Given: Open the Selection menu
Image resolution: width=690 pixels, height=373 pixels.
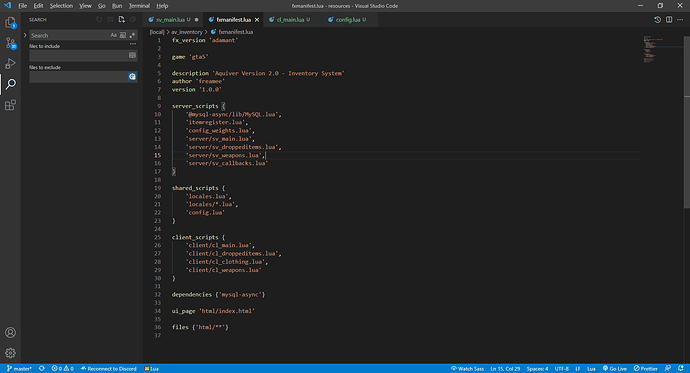Looking at the screenshot, I should coord(61,6).
